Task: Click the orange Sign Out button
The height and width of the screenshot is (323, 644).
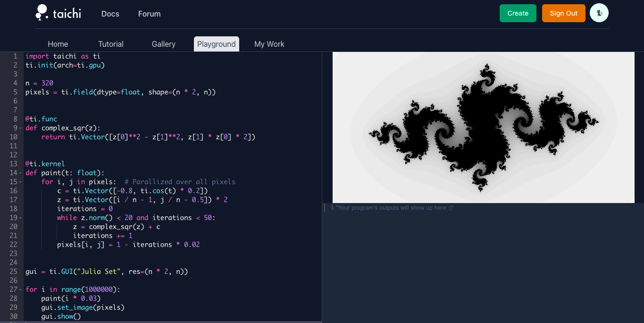Action: [x=564, y=13]
